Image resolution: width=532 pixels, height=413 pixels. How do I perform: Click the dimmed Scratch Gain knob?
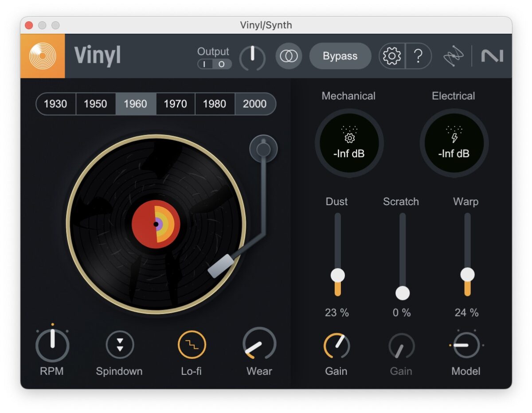(401, 346)
